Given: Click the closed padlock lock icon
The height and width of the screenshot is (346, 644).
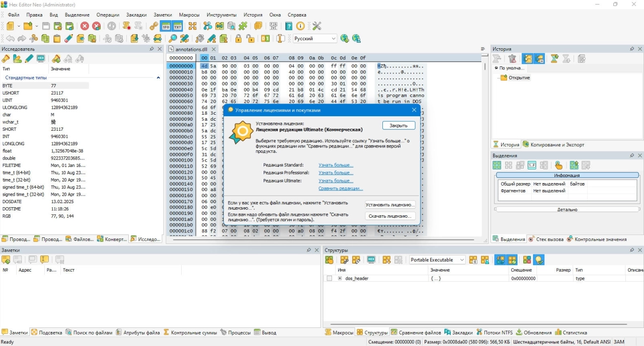Looking at the screenshot, I should (x=238, y=38).
